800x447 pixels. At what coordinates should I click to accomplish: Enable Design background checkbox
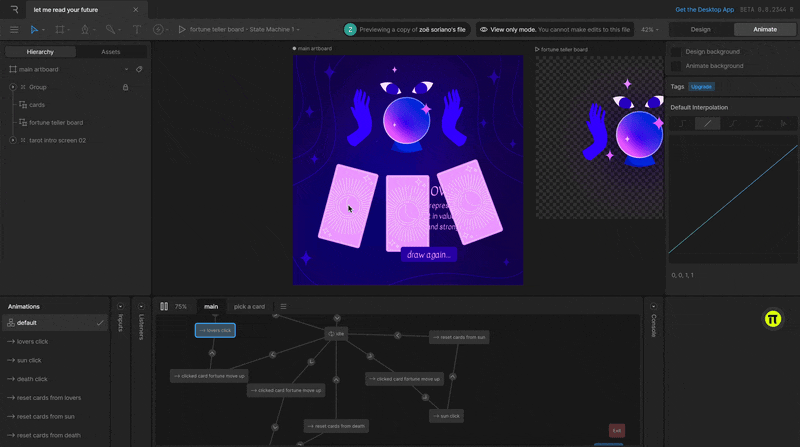pos(676,52)
